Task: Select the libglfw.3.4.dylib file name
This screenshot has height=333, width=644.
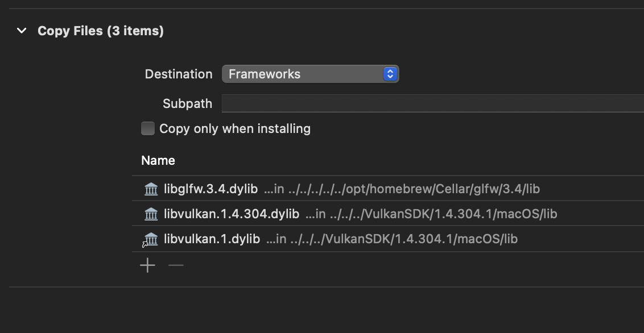Action: click(x=210, y=189)
